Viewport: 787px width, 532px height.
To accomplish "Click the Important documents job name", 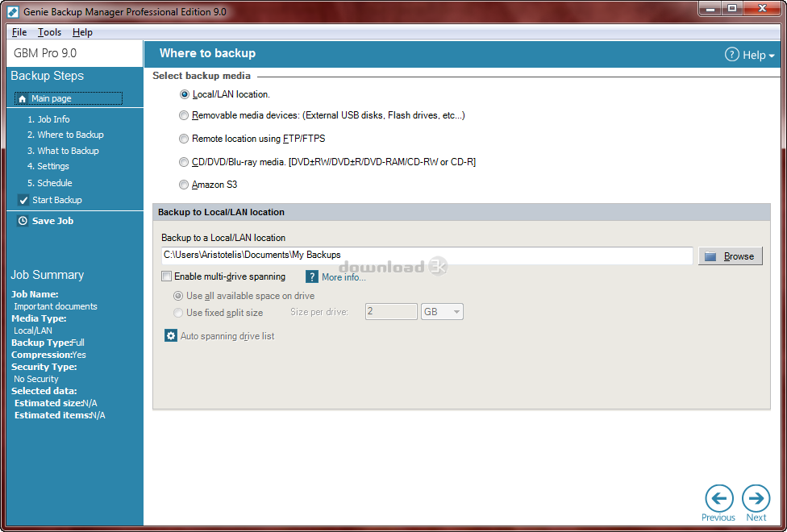I will pyautogui.click(x=56, y=306).
